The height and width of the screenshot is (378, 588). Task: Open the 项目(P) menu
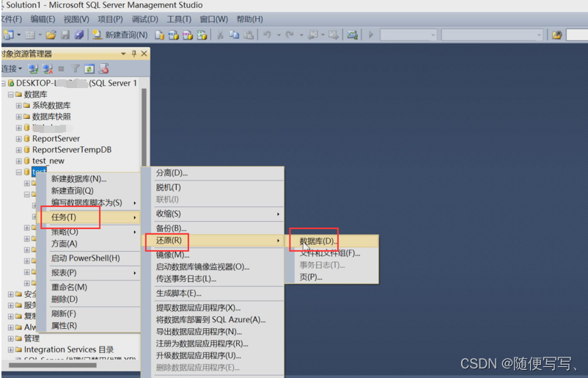click(x=110, y=19)
